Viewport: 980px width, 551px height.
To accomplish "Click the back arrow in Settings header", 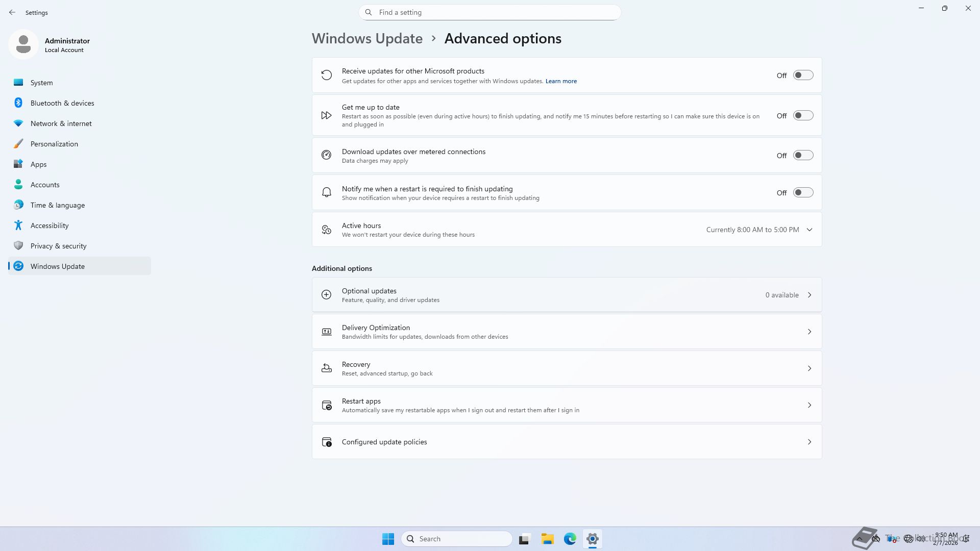I will pos(12,12).
